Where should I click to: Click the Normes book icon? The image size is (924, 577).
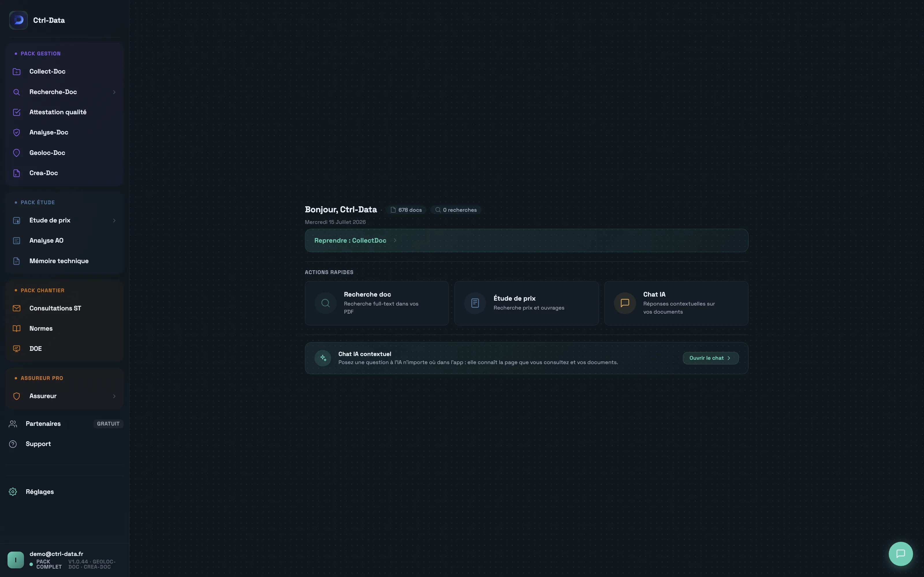(x=16, y=328)
